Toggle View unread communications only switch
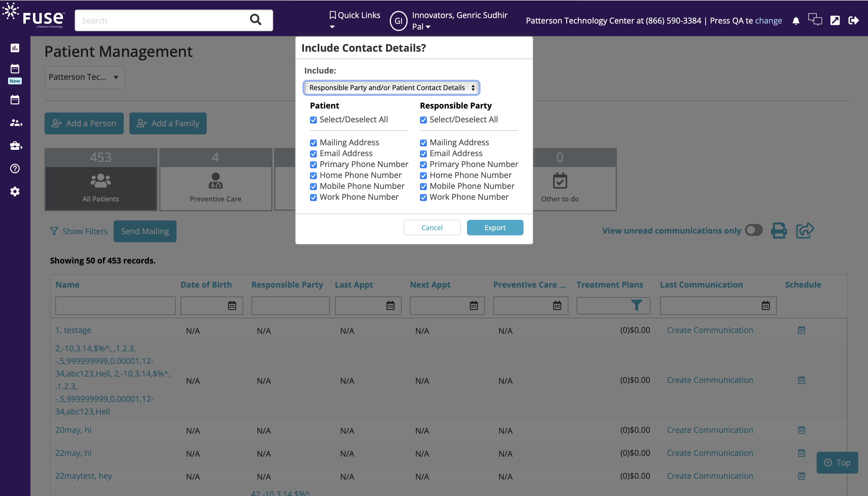The height and width of the screenshot is (496, 868). (x=753, y=230)
